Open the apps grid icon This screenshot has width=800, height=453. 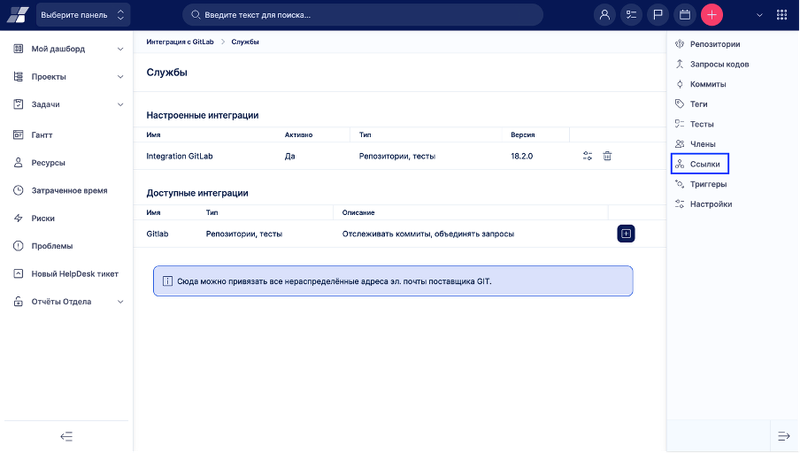click(782, 15)
